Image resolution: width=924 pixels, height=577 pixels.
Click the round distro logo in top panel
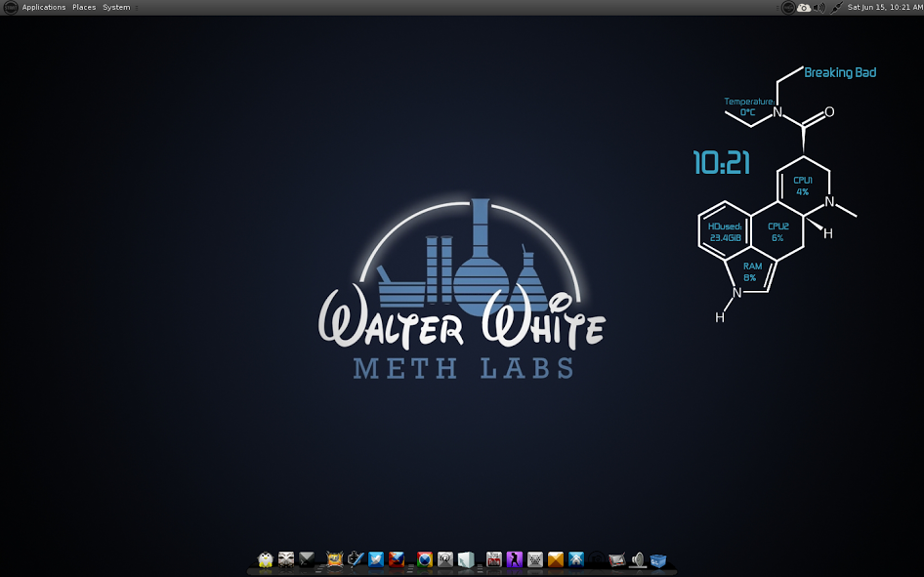pyautogui.click(x=10, y=7)
